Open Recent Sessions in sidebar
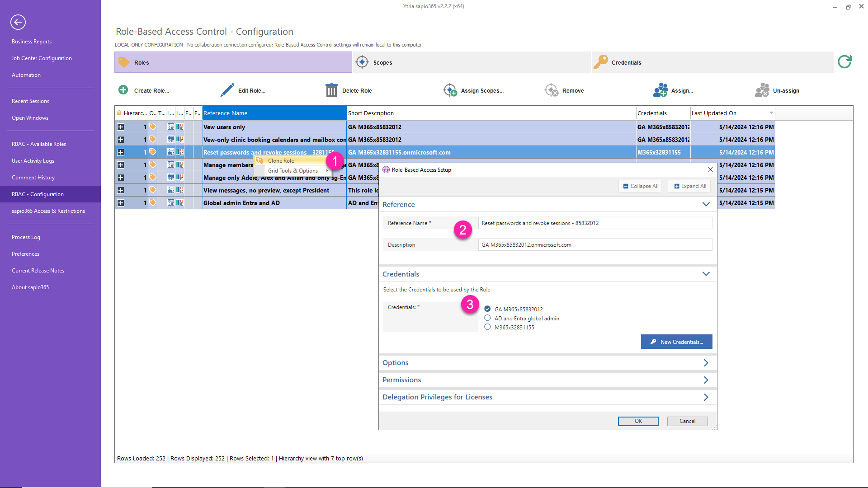Image resolution: width=868 pixels, height=488 pixels. click(x=30, y=101)
